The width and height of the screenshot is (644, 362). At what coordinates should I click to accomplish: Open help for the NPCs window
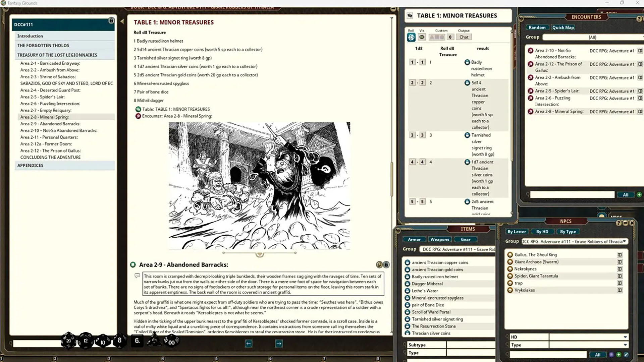[619, 223]
